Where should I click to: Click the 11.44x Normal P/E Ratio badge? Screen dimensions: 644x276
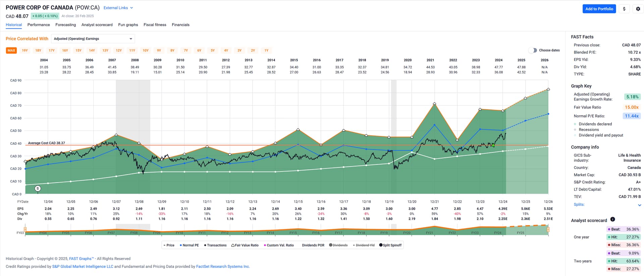(632, 116)
